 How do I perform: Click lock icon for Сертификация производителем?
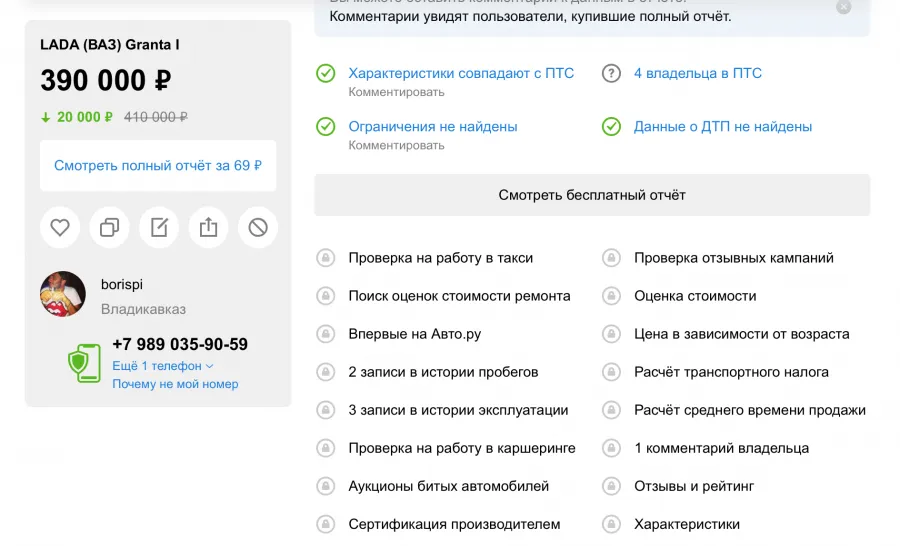[x=325, y=524]
